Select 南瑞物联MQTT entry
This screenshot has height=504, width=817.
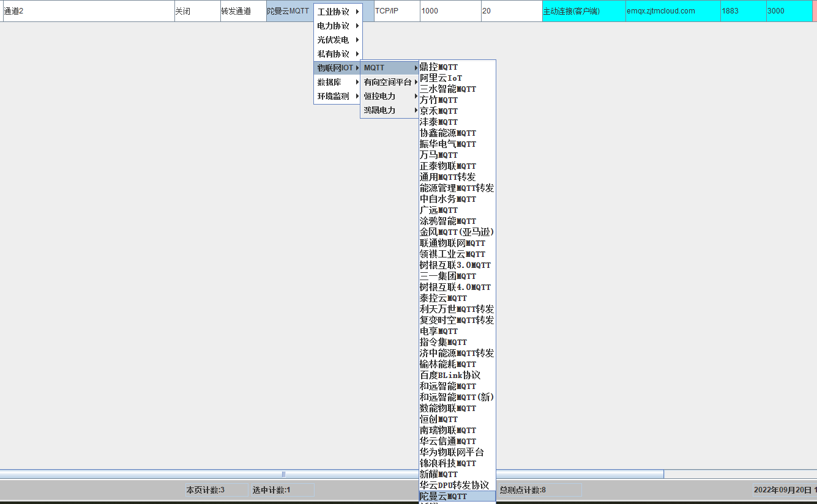click(457, 431)
